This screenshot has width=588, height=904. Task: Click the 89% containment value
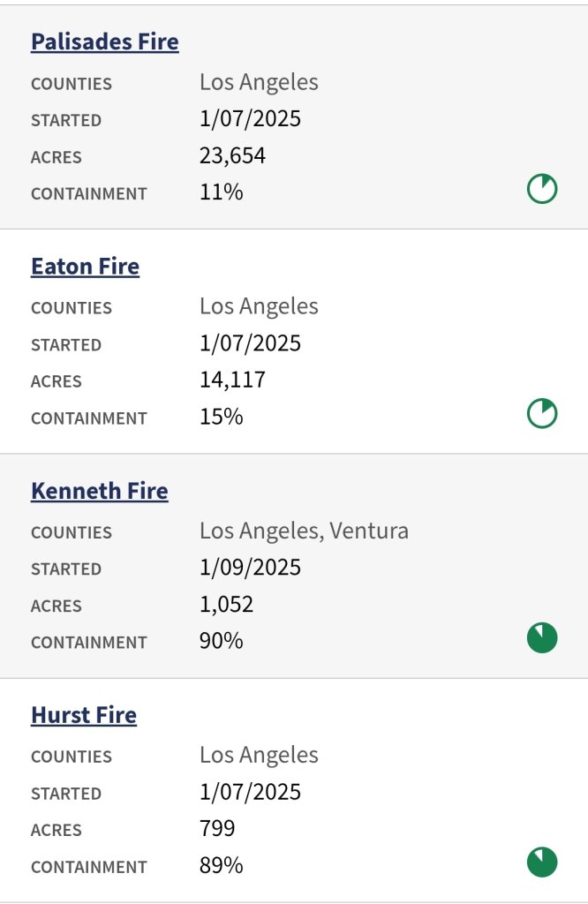[x=221, y=865]
